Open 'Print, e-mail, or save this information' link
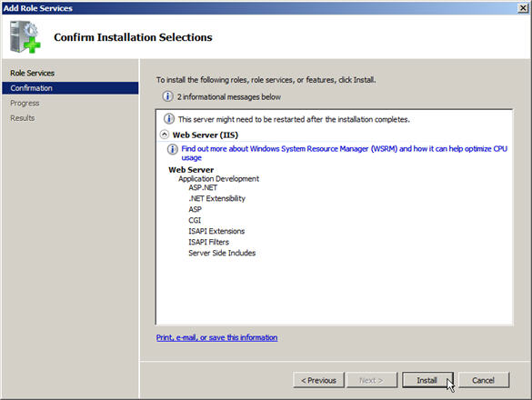532x400 pixels. [216, 337]
